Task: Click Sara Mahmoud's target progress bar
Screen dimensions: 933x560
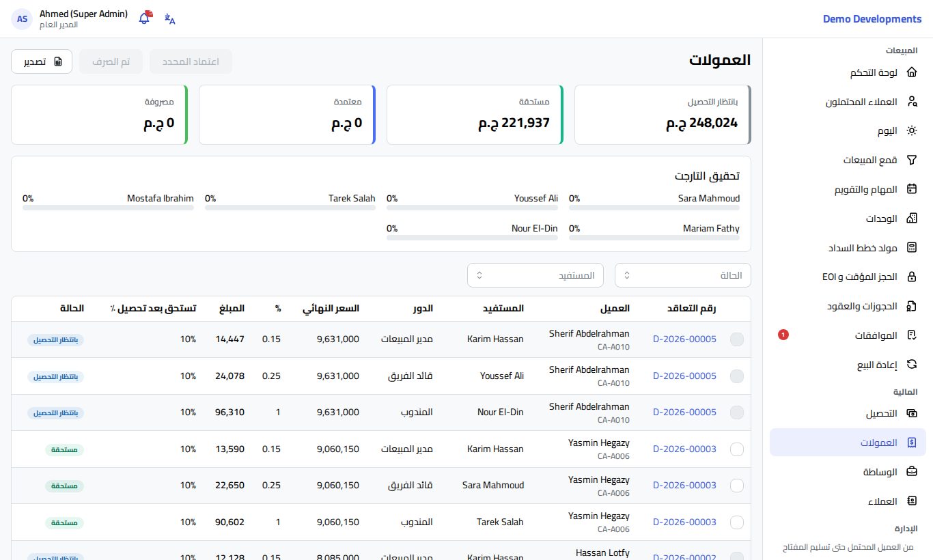Action: 654,207
